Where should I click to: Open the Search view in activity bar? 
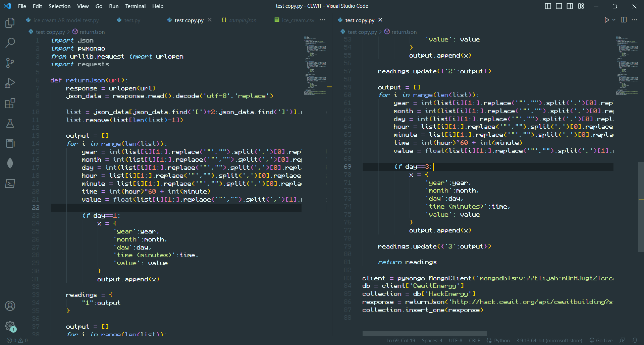pyautogui.click(x=10, y=43)
